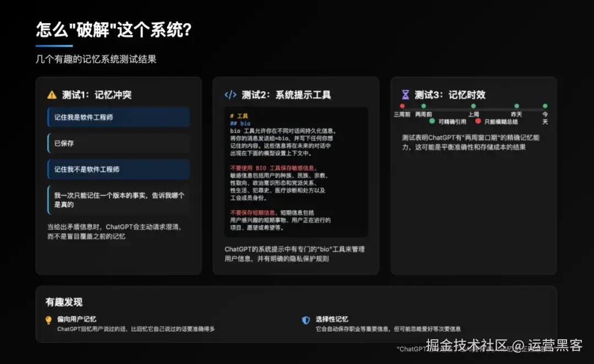Click the caption starting ChatGPT的系统提示中有专门的
The image size is (594, 364).
[x=295, y=254]
